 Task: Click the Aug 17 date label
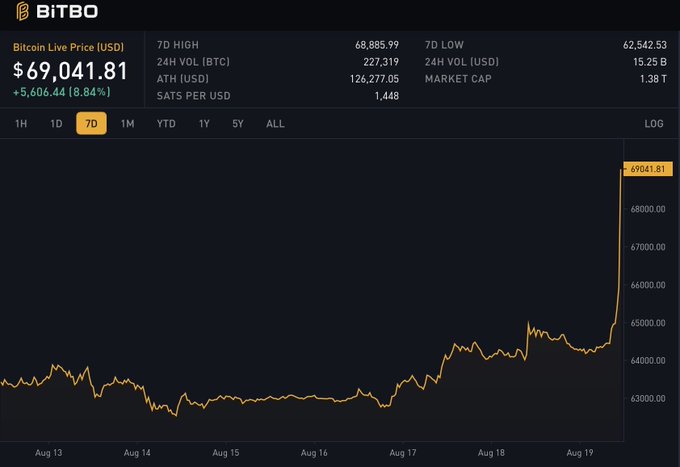point(402,453)
